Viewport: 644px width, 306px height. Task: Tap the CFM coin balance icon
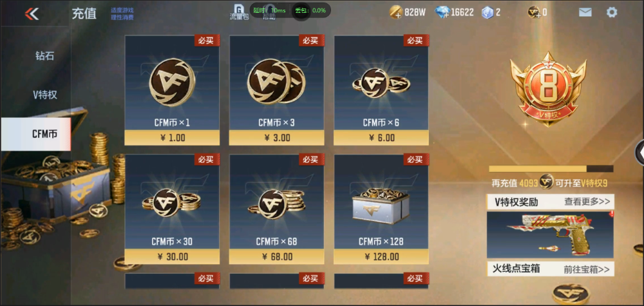click(x=533, y=12)
